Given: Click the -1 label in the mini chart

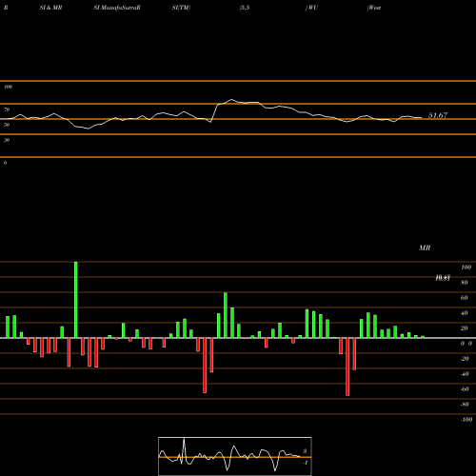Looking at the screenshot, I should (x=306, y=463).
